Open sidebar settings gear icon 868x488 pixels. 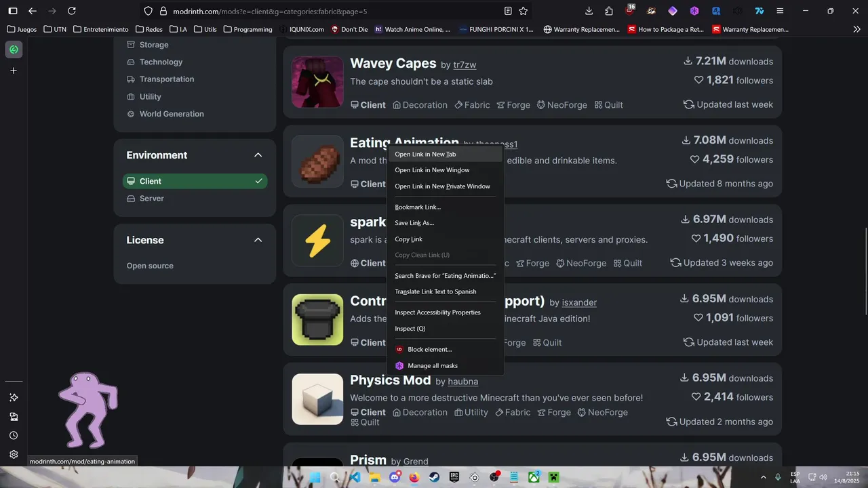coord(14,454)
